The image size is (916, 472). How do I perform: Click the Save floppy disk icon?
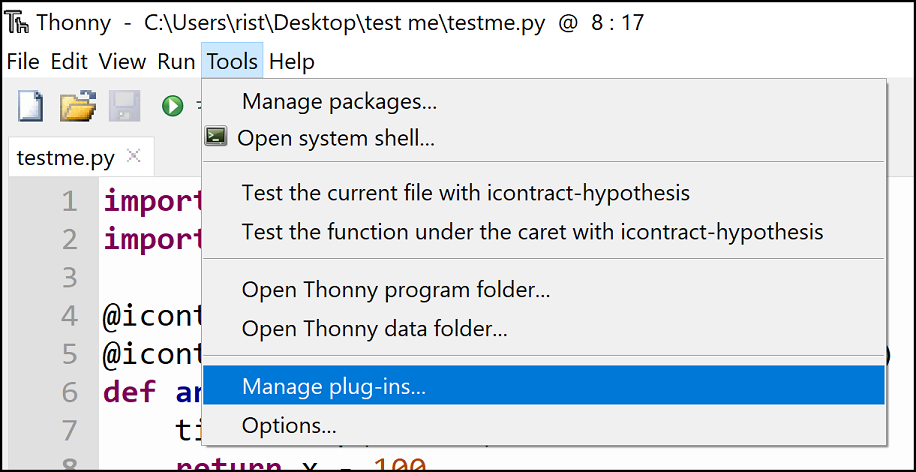click(x=124, y=106)
